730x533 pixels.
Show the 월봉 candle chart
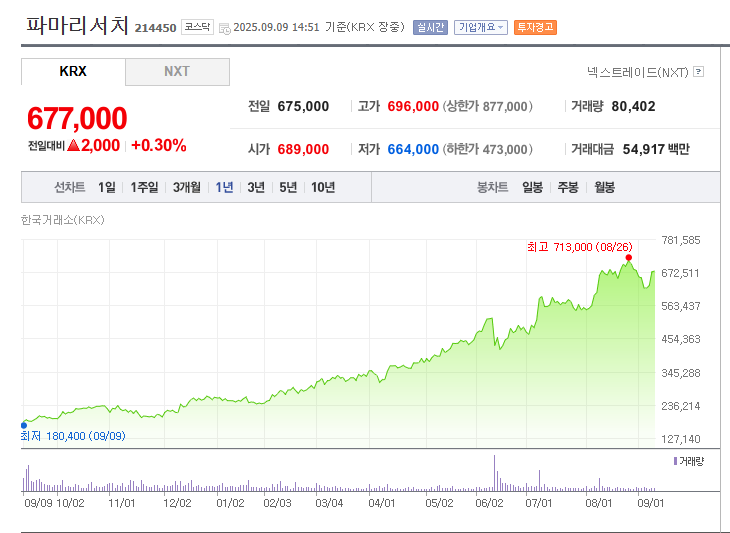604,187
